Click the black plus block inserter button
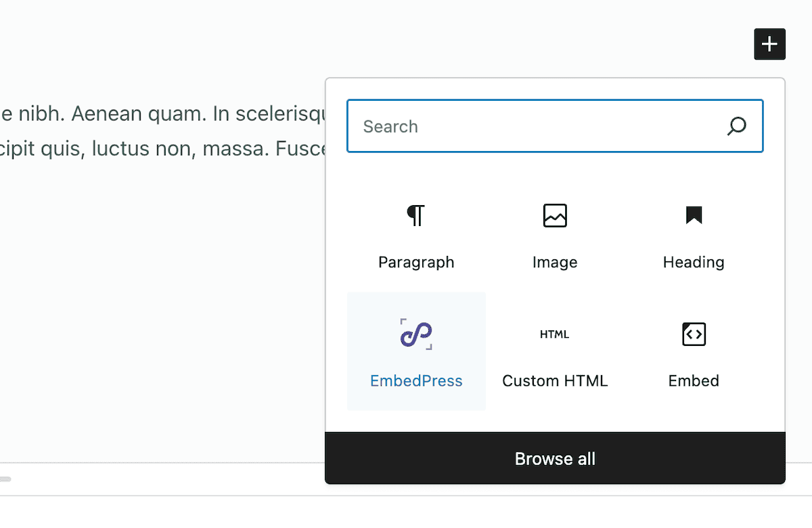 [769, 44]
